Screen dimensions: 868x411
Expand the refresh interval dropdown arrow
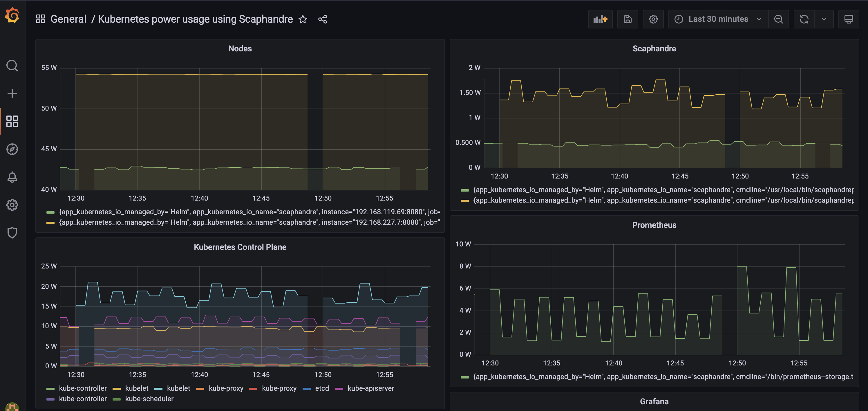[x=824, y=19]
